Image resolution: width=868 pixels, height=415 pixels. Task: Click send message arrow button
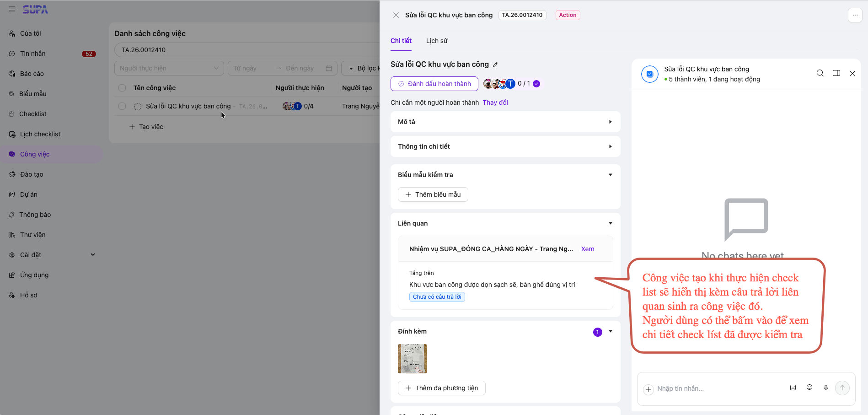[x=842, y=388]
